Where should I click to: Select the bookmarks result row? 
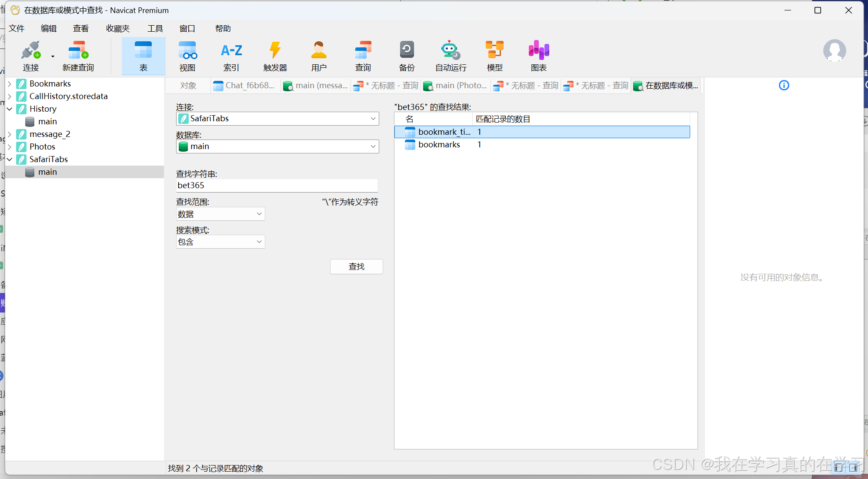coord(439,145)
